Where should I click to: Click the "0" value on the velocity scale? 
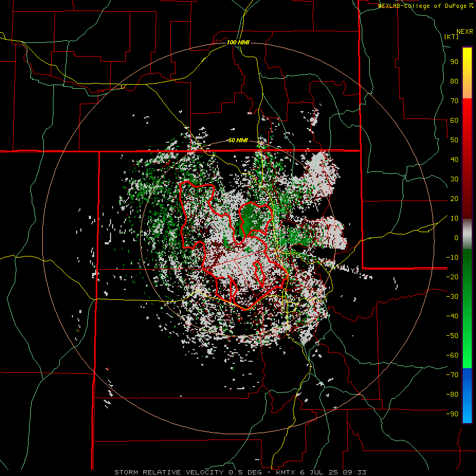[x=456, y=238]
